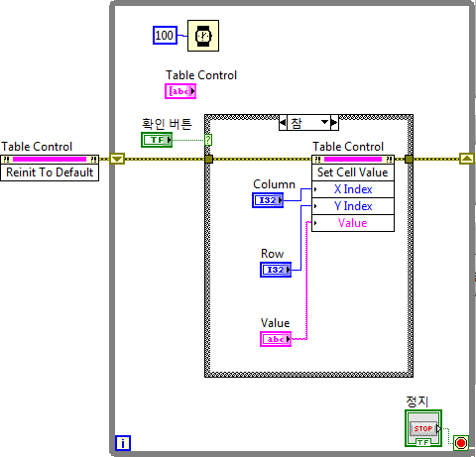
Task: Click the Value input of invoke node
Action: [353, 223]
